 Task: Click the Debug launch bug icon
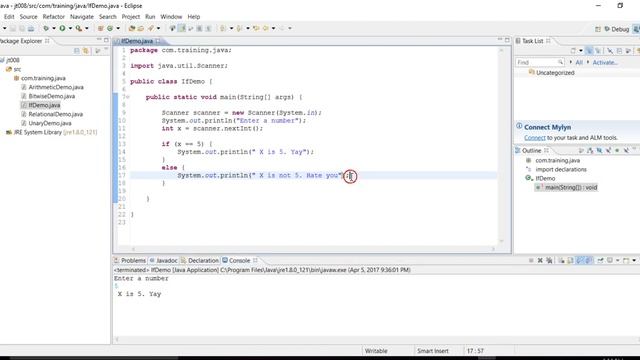pyautogui.click(x=46, y=28)
